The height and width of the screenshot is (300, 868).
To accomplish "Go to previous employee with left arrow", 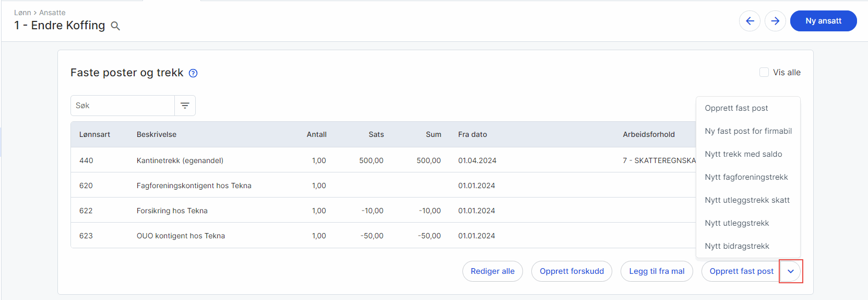I will tap(750, 21).
